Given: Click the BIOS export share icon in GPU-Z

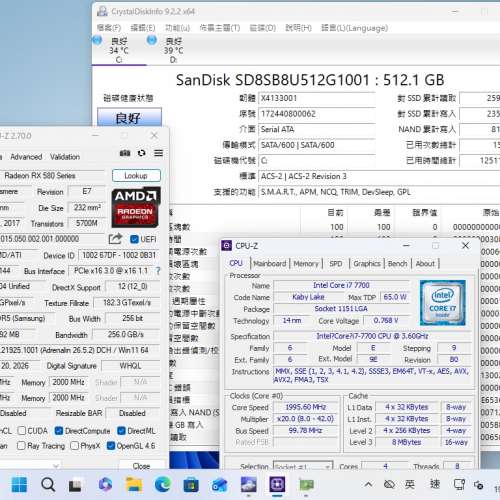Looking at the screenshot, I should tap(115, 239).
